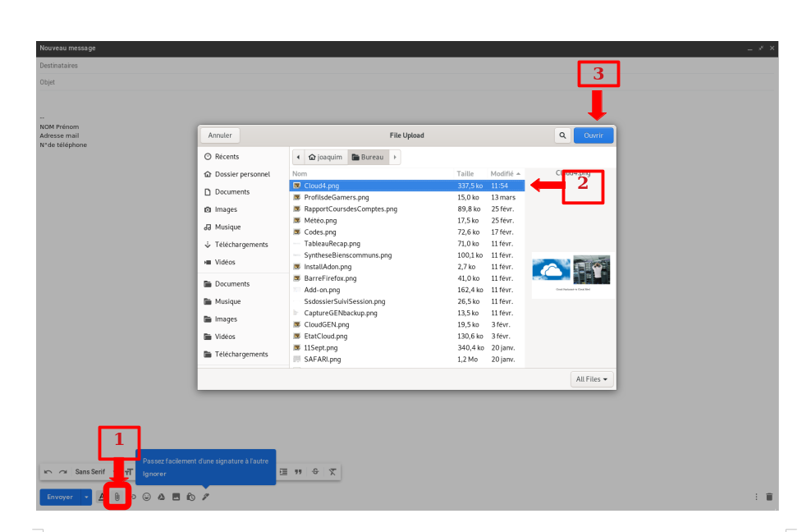Delete draft with the trash icon
802x532 pixels.
coord(769,497)
